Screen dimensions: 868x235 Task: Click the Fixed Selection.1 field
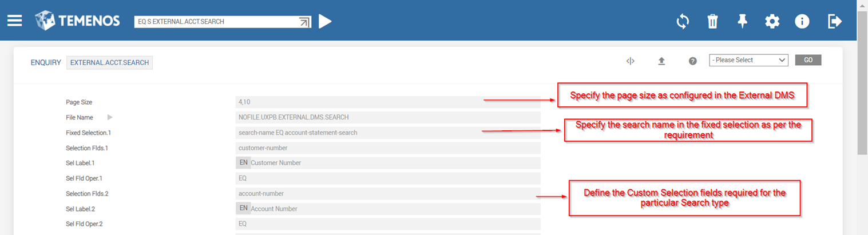point(387,133)
